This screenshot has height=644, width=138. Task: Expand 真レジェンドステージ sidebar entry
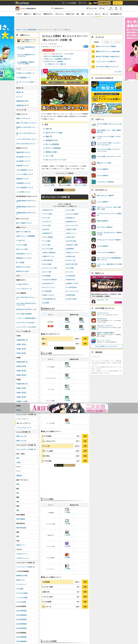click(x=27, y=423)
